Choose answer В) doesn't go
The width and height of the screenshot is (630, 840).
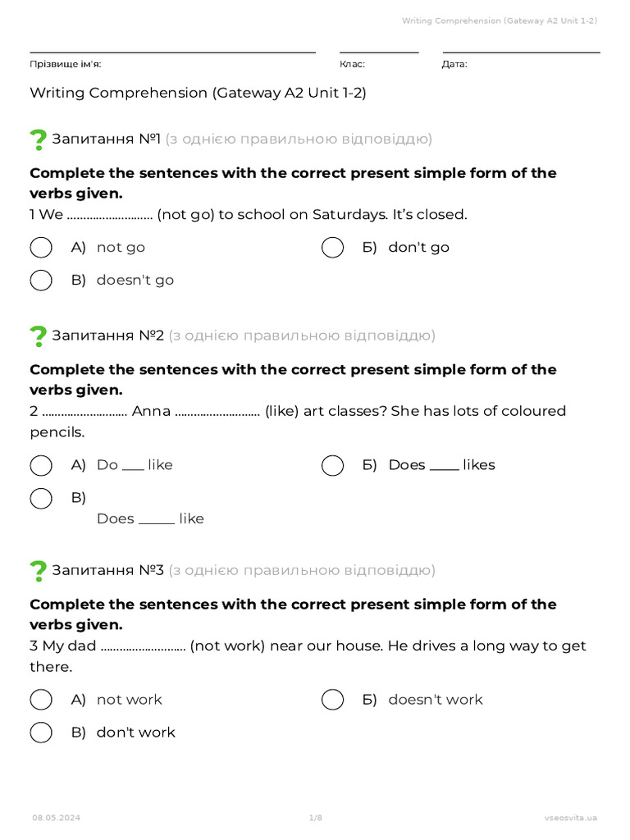(41, 281)
